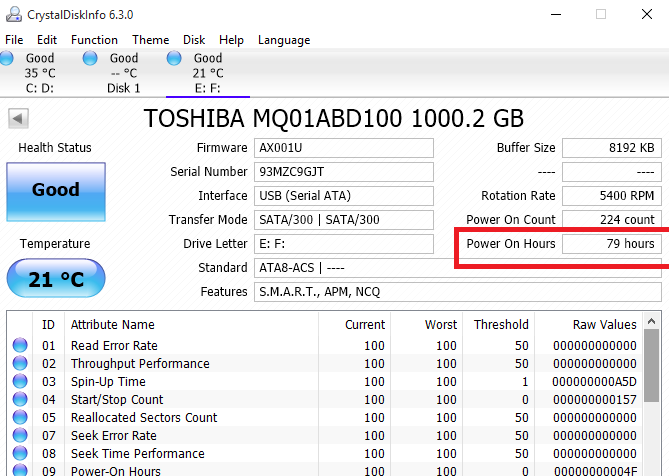Image resolution: width=669 pixels, height=476 pixels.
Task: Open the Help menu
Action: [x=231, y=40]
